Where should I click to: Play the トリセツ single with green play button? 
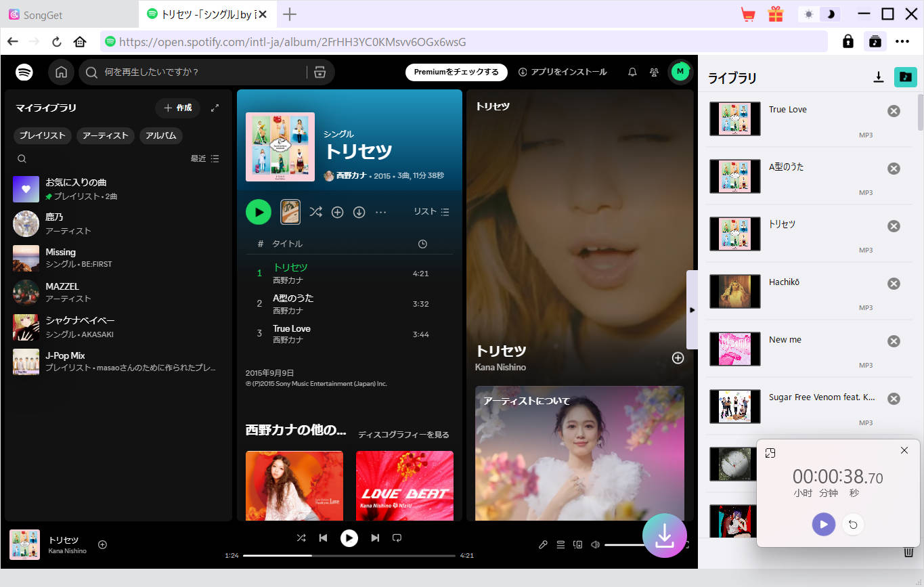point(258,212)
